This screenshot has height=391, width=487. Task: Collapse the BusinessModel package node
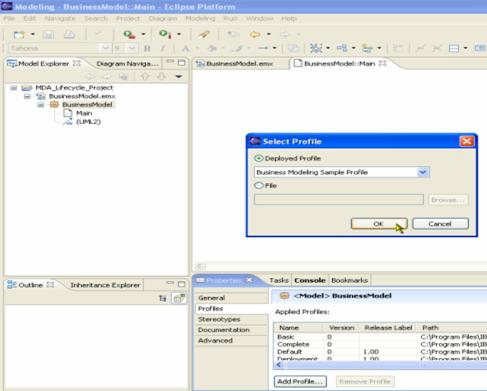pyautogui.click(x=41, y=105)
